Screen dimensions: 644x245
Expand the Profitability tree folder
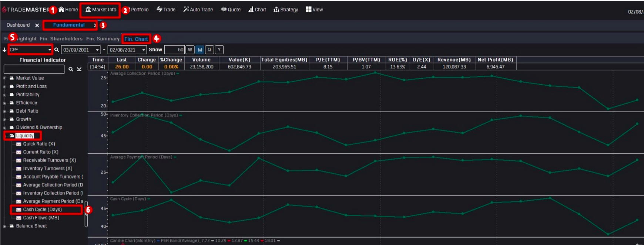click(5, 95)
